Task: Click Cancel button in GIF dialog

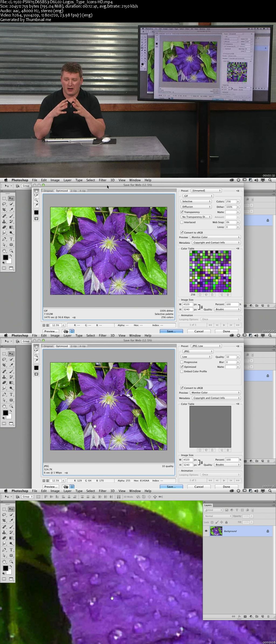Action: click(199, 331)
